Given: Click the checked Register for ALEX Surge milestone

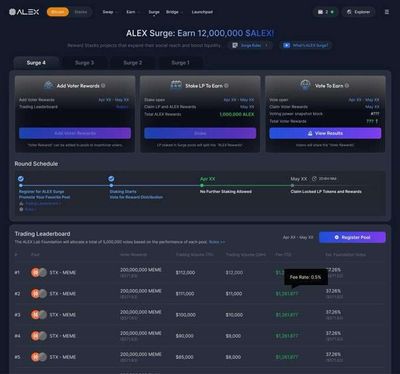Looking at the screenshot, I should tap(21, 179).
